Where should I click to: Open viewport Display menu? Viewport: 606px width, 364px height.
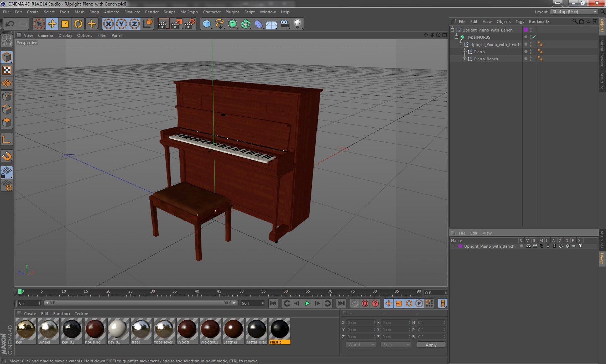(65, 35)
